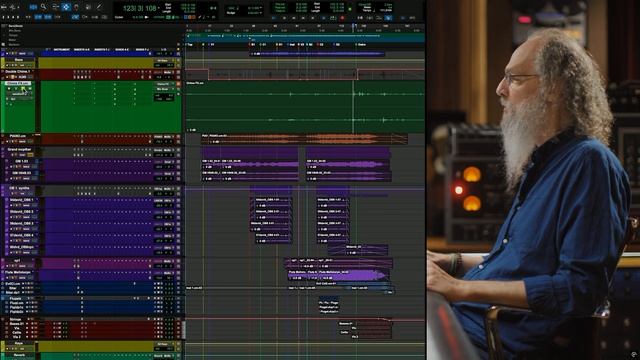Select the Tempo ruler
The image size is (640, 360).
pos(13,35)
